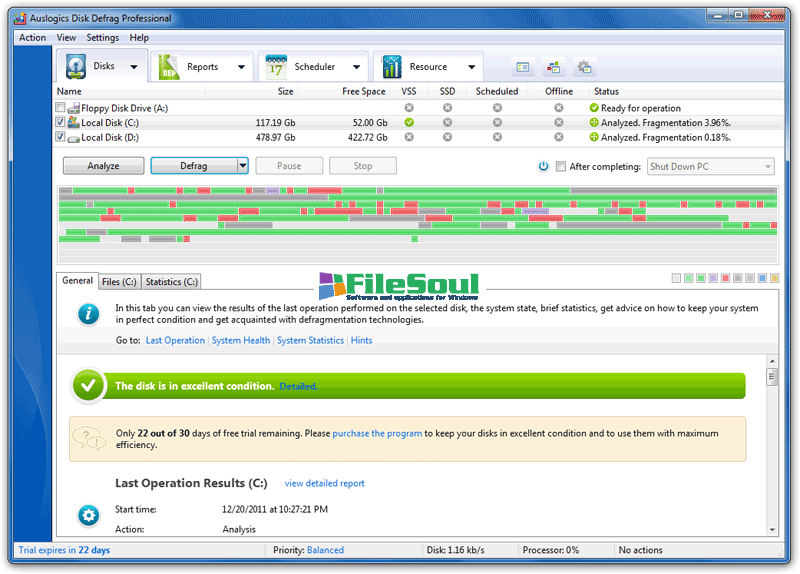Click the Analyze button
Viewport: 800px width, 574px height.
click(103, 166)
